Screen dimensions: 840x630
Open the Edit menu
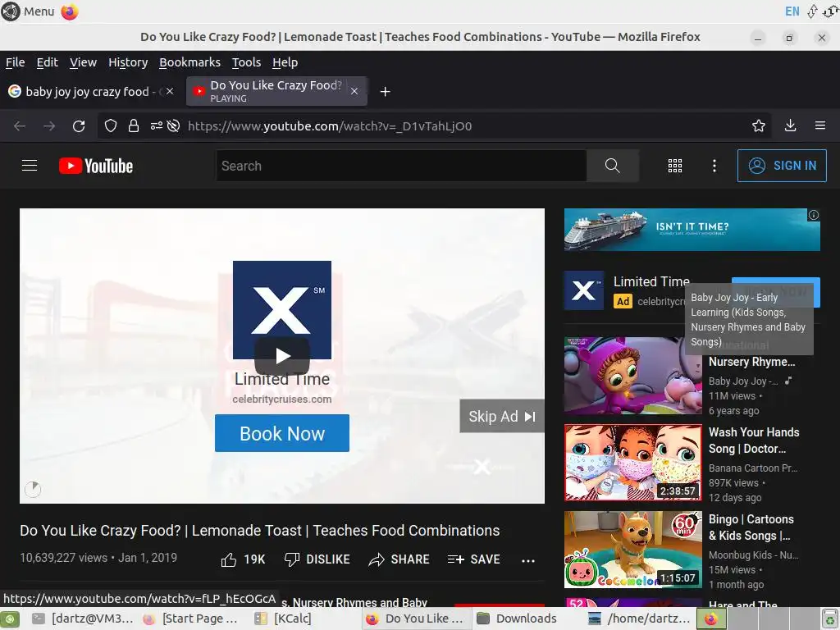[x=47, y=62]
